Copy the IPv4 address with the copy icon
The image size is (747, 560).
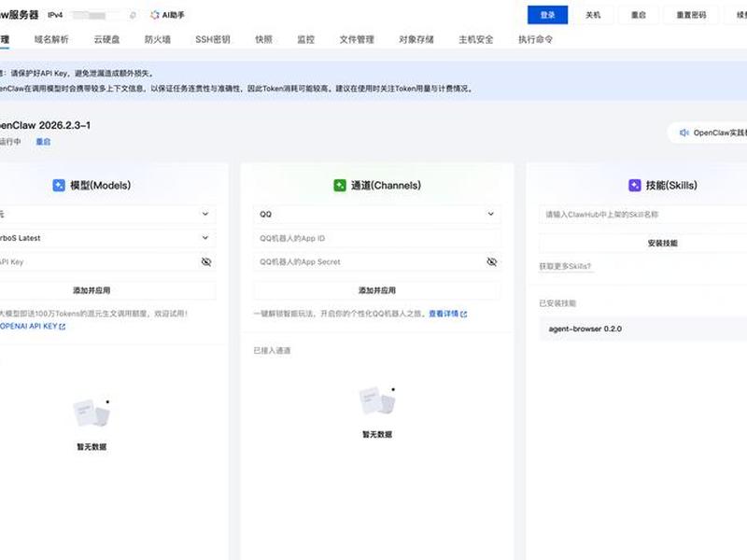tap(133, 15)
